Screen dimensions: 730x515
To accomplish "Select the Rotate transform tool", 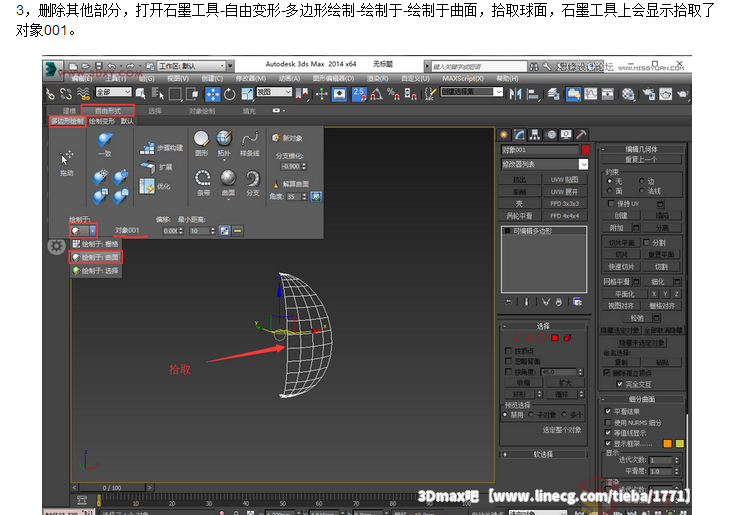I will tap(230, 95).
